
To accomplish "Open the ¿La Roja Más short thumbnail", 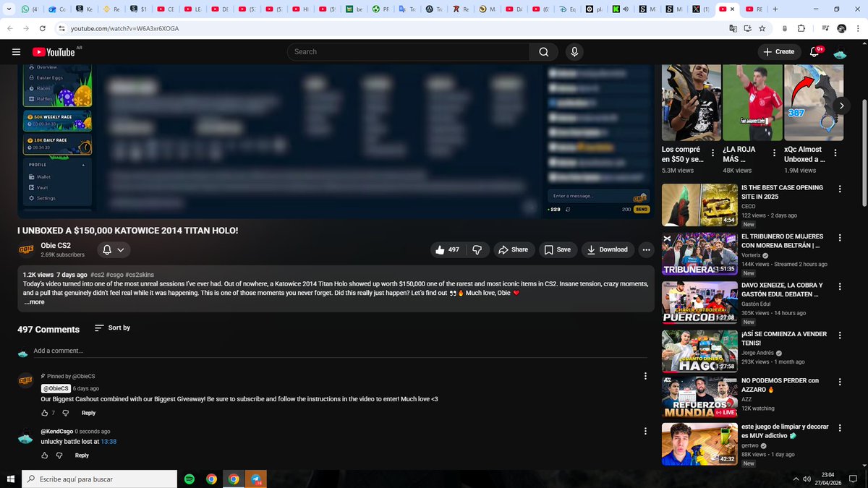I will coord(752,103).
